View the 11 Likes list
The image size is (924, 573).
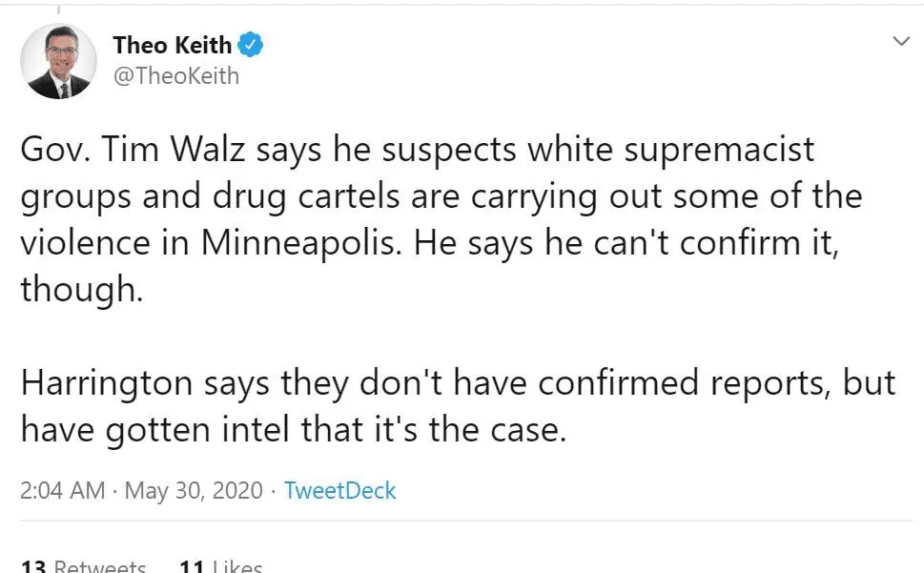click(220, 566)
